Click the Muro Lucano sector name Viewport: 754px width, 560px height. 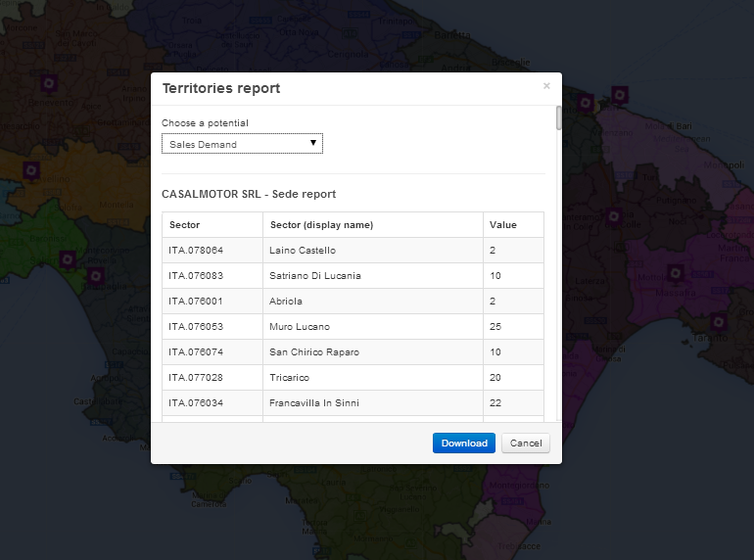(x=300, y=327)
